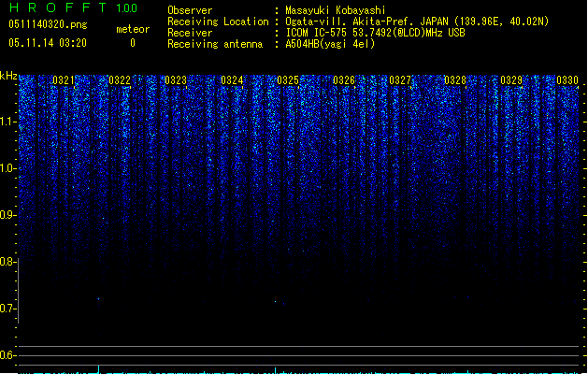
Task: Click the 0322 time marker
Action: coord(120,80)
